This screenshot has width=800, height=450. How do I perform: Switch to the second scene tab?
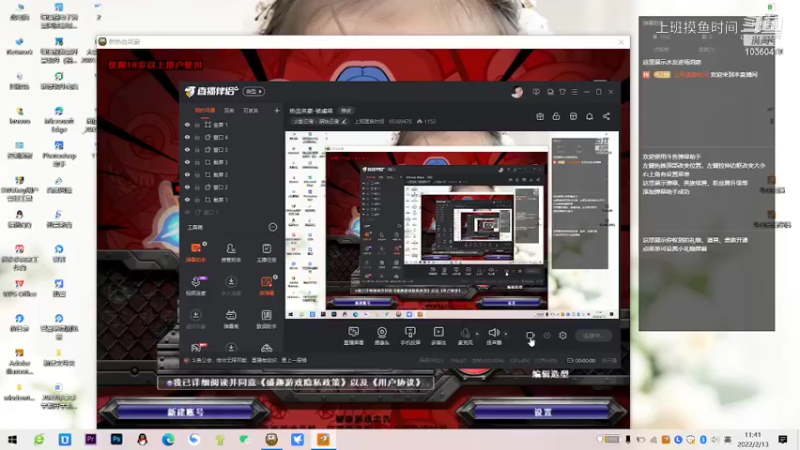(229, 110)
